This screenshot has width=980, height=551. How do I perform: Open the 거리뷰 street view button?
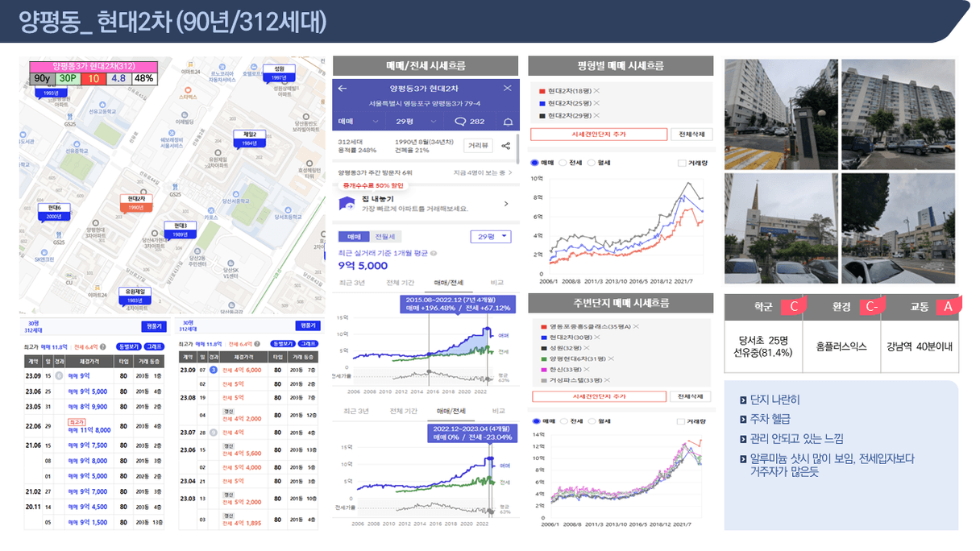[478, 146]
